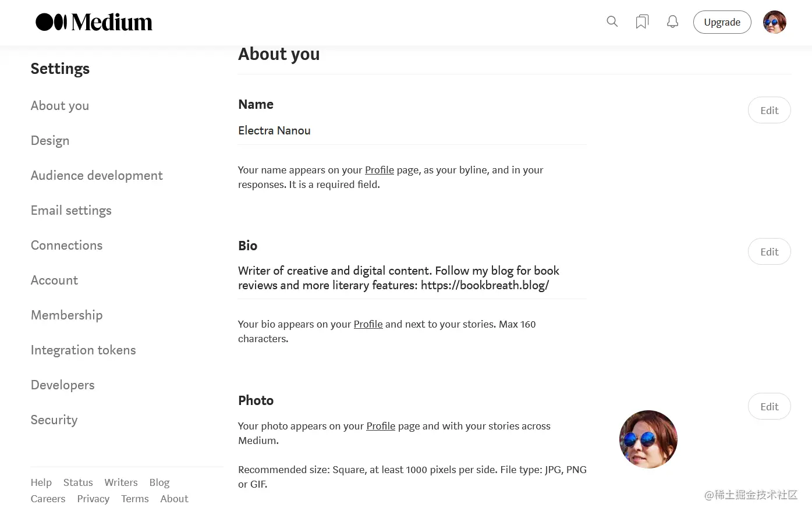Screen dimensions: 812x515
Task: Select Design in settings sidebar
Action: point(50,140)
